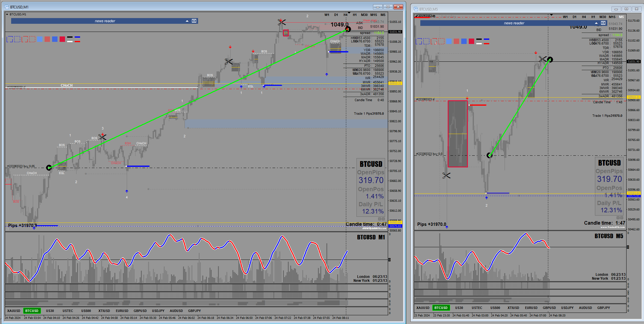Choose light blue color swatch in M1 window
Viewport: 644px width, 324px height.
pos(40,39)
